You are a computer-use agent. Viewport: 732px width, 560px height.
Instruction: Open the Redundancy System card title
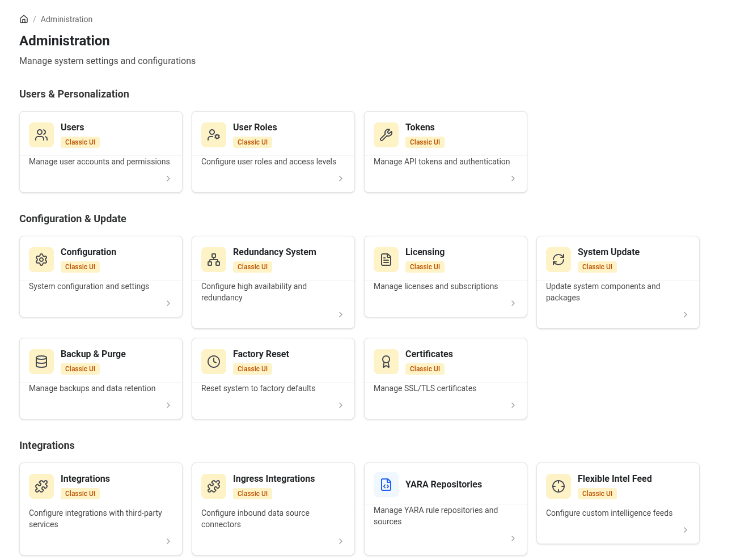click(x=274, y=252)
